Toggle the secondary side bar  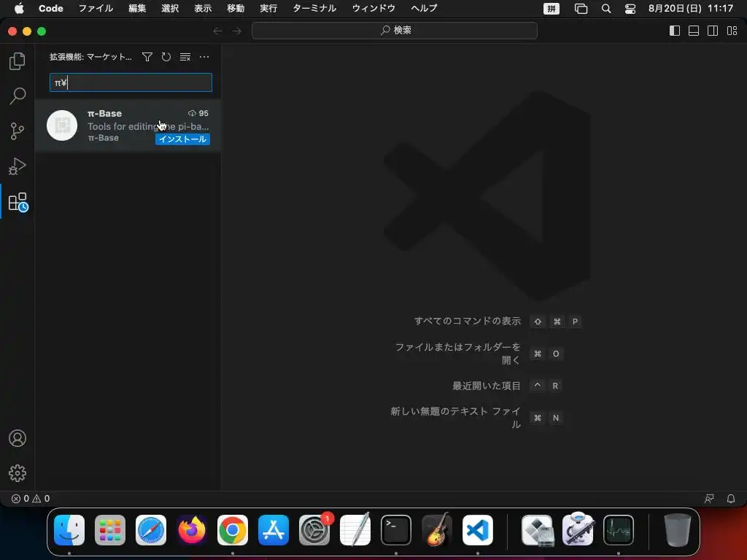coord(713,31)
